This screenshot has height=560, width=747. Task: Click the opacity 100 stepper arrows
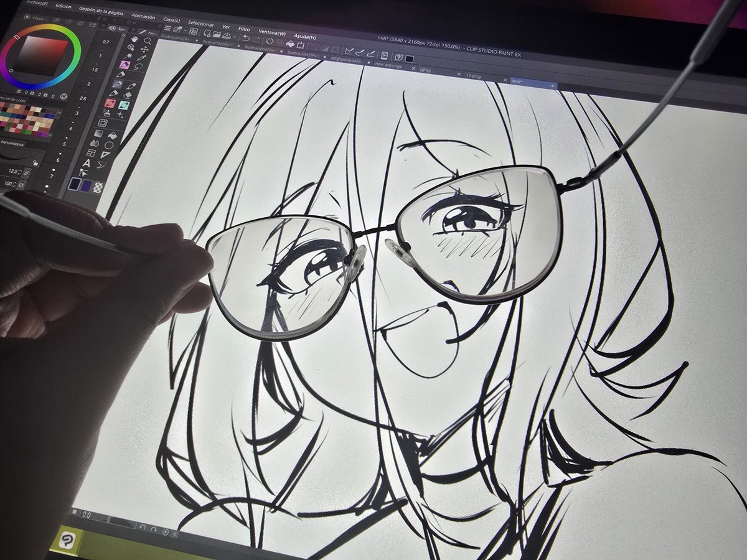click(14, 184)
